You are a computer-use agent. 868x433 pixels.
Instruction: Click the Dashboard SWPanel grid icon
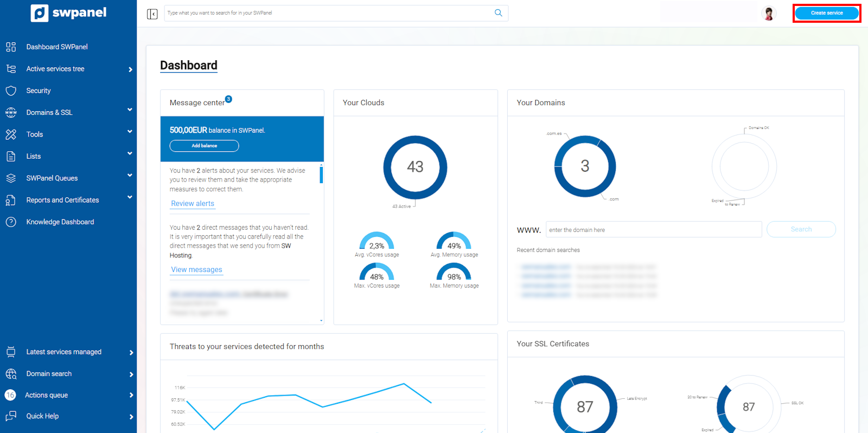coord(11,47)
